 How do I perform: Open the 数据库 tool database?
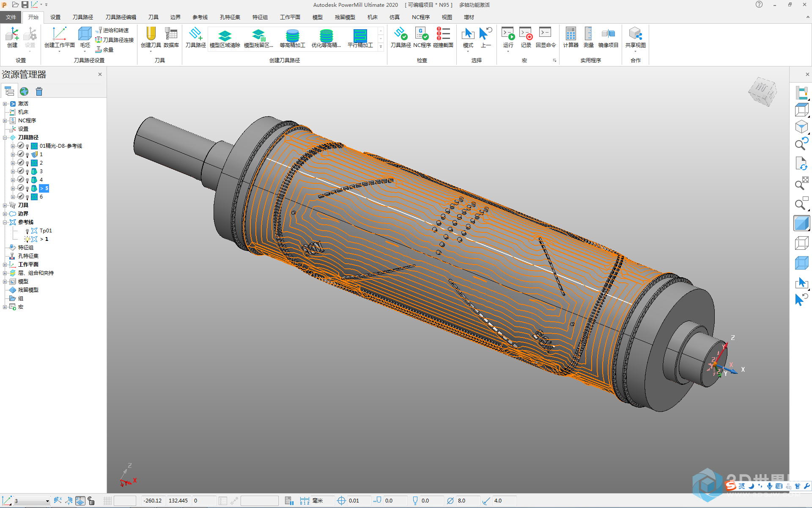[x=171, y=37]
